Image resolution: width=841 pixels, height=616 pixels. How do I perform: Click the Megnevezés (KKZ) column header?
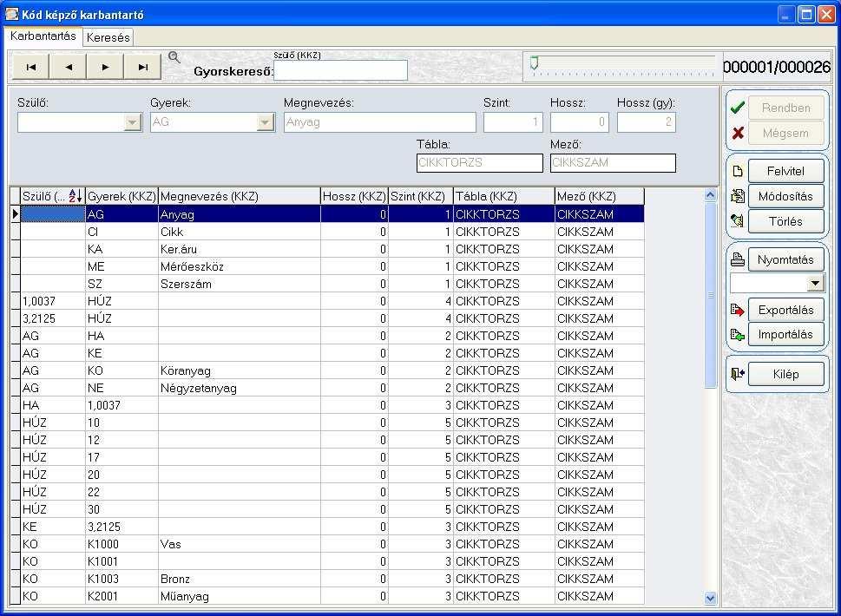click(x=240, y=196)
